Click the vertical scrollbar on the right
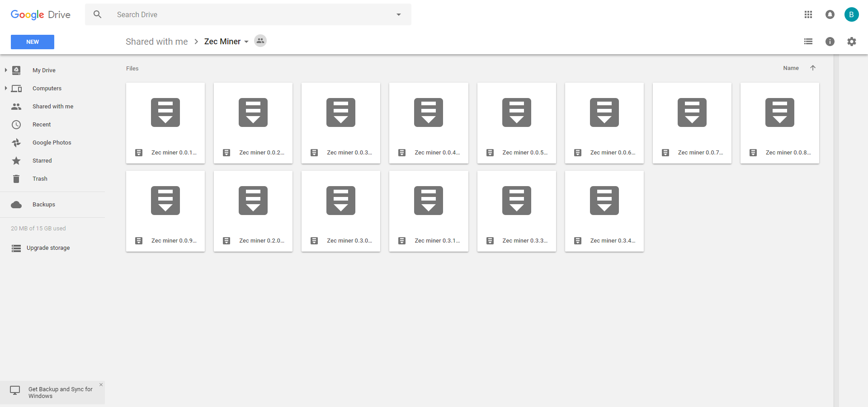This screenshot has height=407, width=868. coord(836,230)
